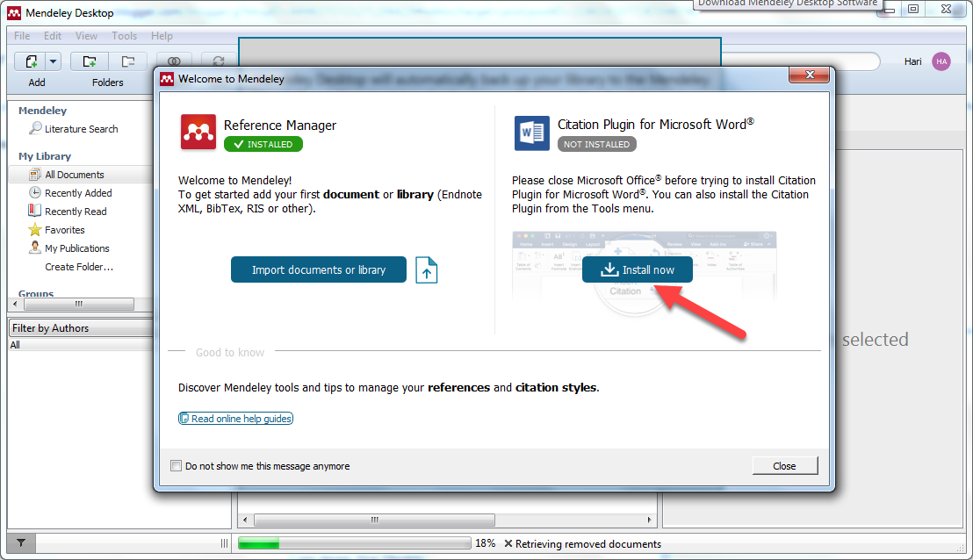Click the Add document toolbar icon
The width and height of the screenshot is (973, 560).
click(x=31, y=61)
